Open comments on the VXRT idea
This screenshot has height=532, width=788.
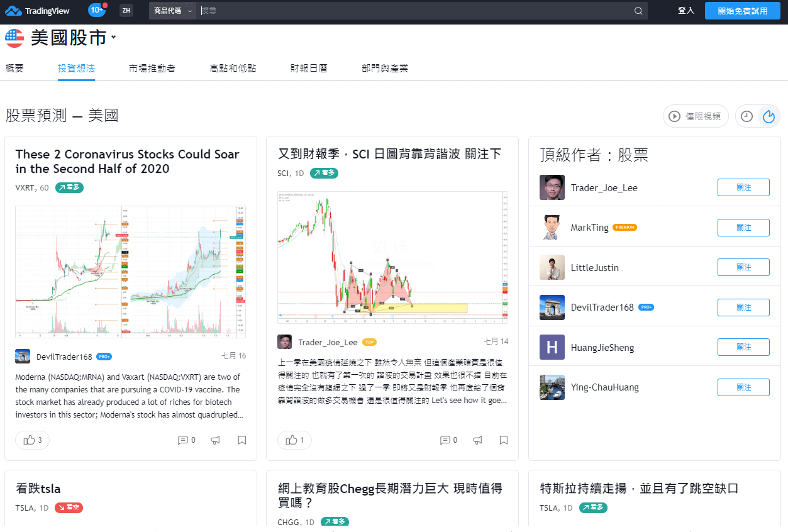[186, 440]
